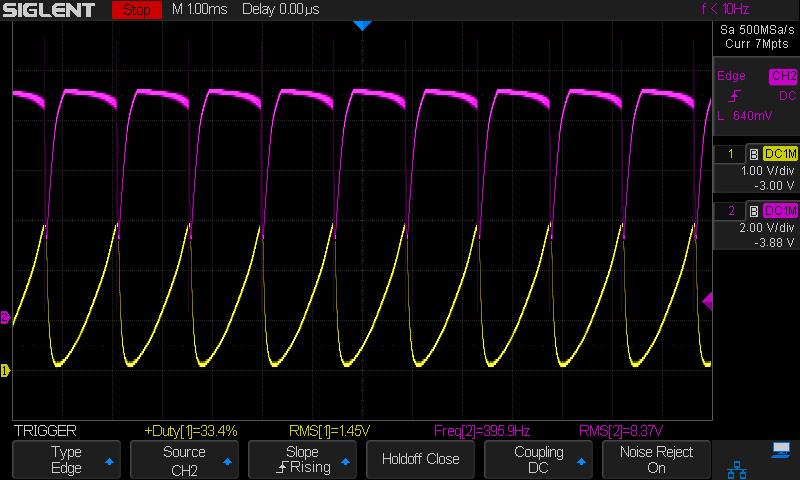Click the TRIGGER menu title
800x480 pixels.
(45, 431)
